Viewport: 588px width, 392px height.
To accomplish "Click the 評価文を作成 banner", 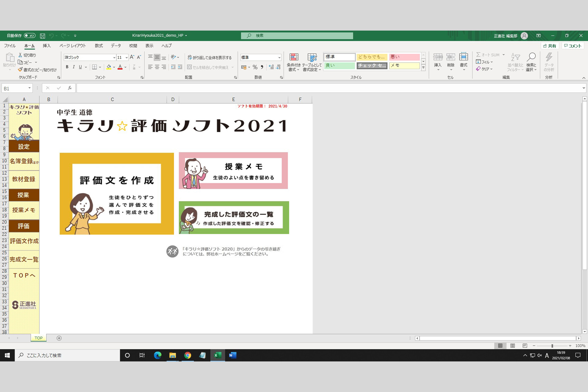I will point(117,193).
